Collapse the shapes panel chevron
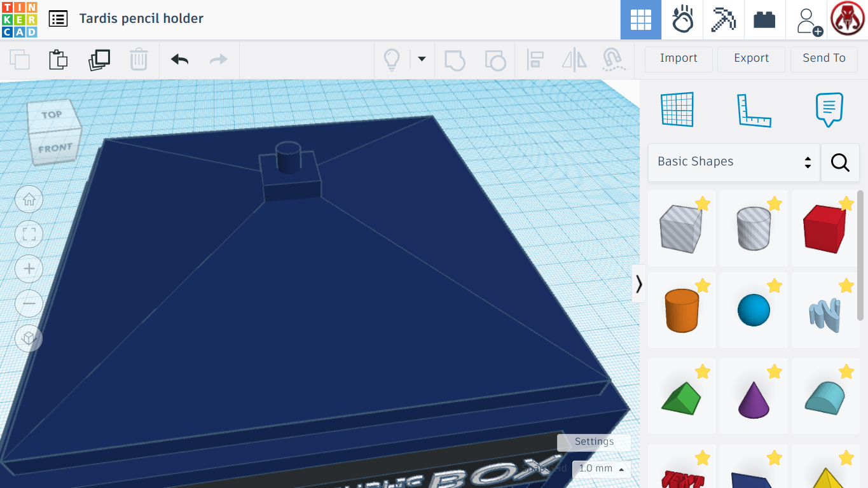 pyautogui.click(x=638, y=283)
